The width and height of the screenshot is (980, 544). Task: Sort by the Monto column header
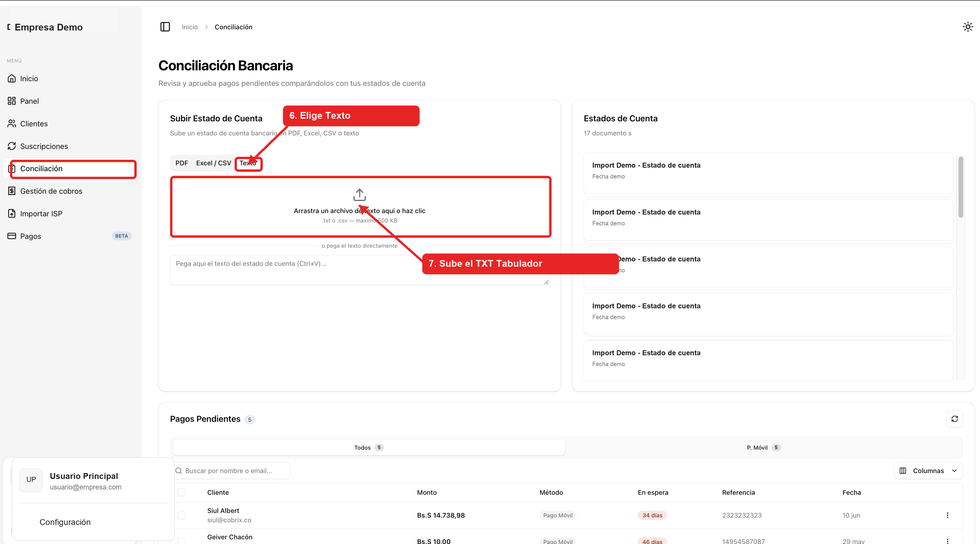tap(427, 492)
